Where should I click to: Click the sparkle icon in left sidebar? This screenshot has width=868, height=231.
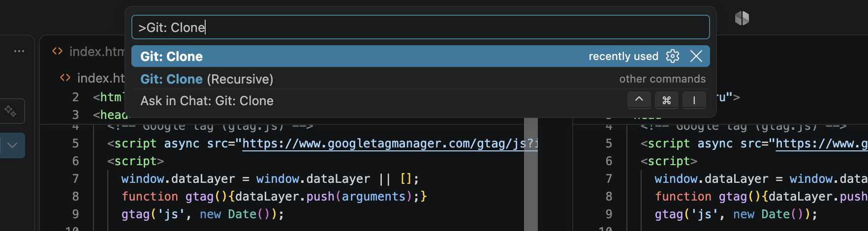[10, 111]
